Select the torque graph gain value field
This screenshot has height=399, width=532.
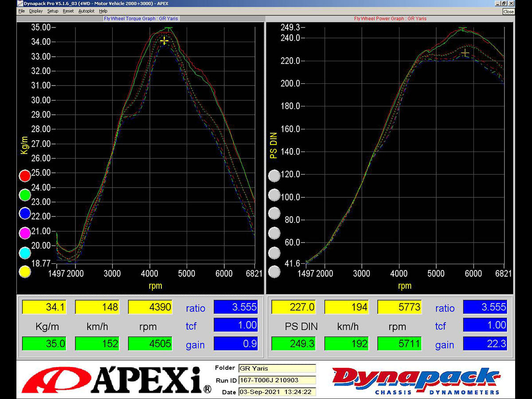pyautogui.click(x=236, y=344)
